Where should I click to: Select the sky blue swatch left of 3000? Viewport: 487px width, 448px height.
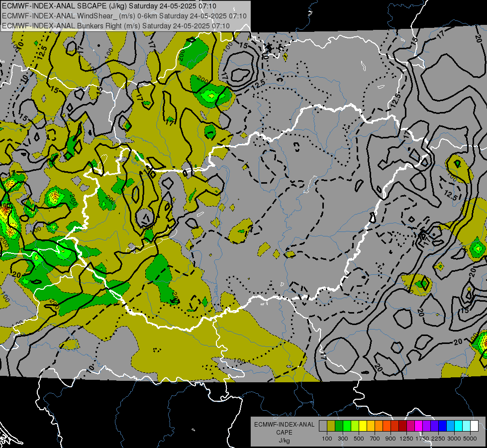pos(450,426)
